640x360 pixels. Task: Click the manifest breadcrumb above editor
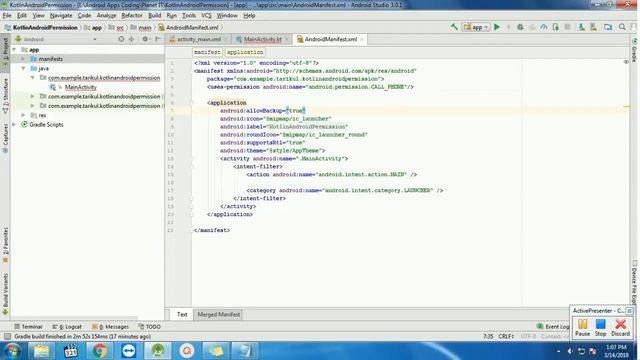[x=207, y=52]
